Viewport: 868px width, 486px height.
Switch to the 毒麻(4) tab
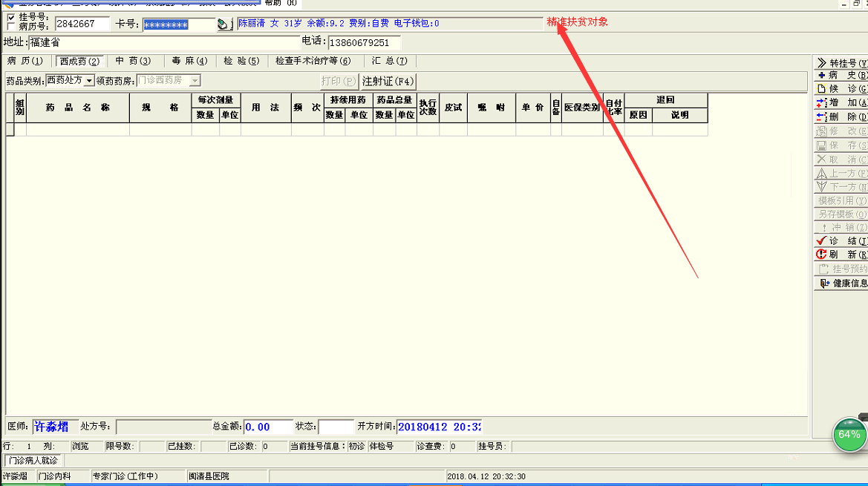[x=189, y=61]
